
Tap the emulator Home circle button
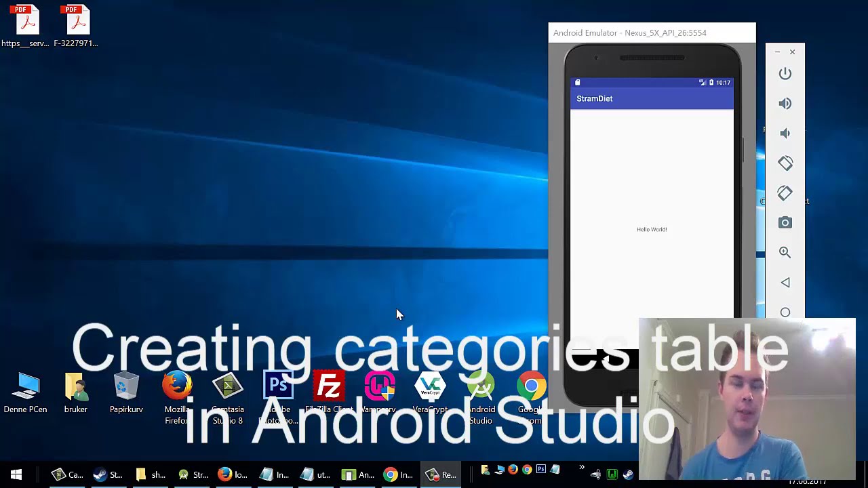coord(785,312)
